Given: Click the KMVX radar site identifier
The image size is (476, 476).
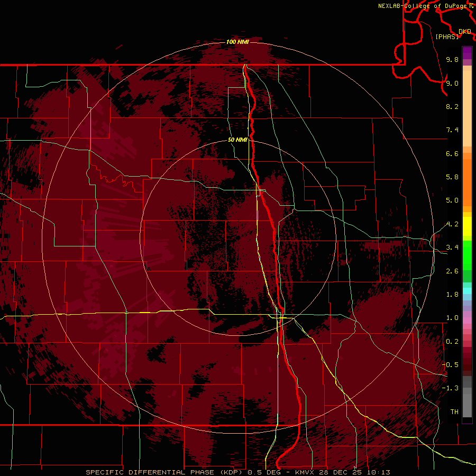Looking at the screenshot, I should 305,472.
